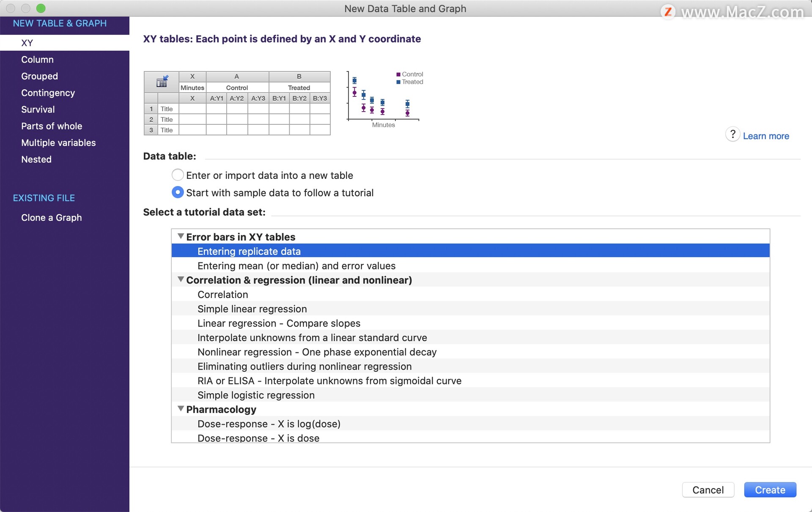The height and width of the screenshot is (512, 812).
Task: Open the Contingency table type
Action: (x=48, y=93)
